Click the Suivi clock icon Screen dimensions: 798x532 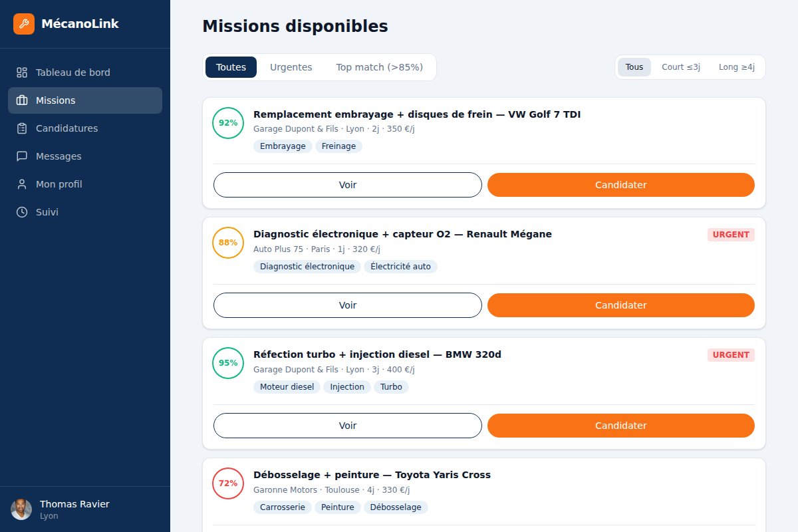click(22, 212)
